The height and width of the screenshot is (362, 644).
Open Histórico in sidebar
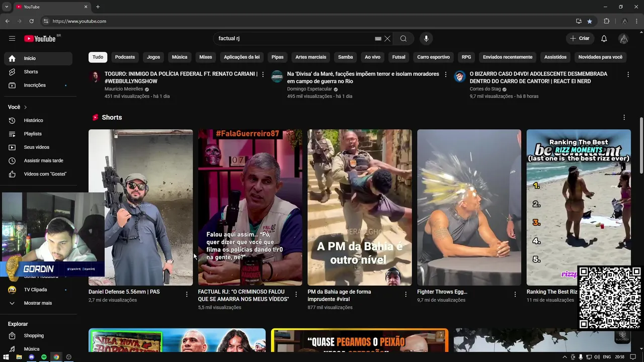pos(38,121)
